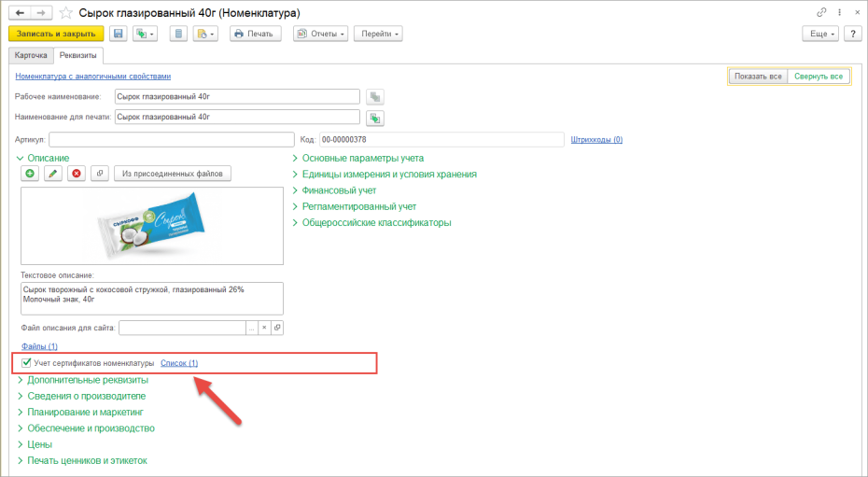Click the document list icon in toolbar
Viewport: 868px width, 477px height.
[x=178, y=34]
